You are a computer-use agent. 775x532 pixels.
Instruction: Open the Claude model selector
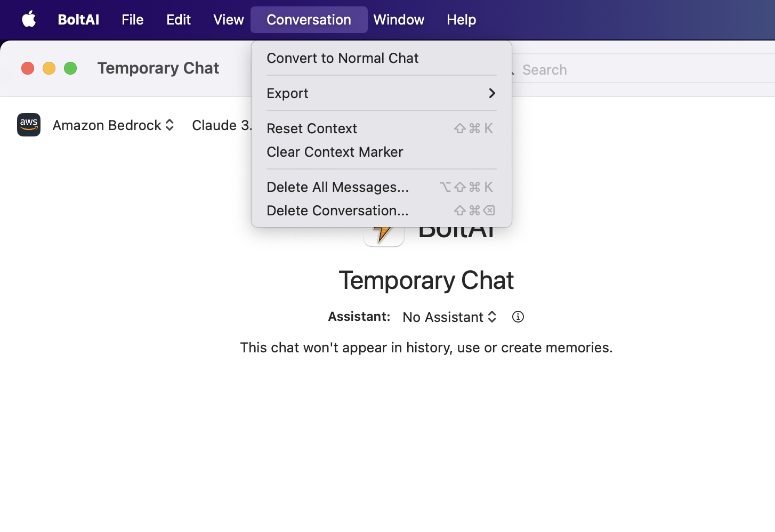tap(221, 125)
